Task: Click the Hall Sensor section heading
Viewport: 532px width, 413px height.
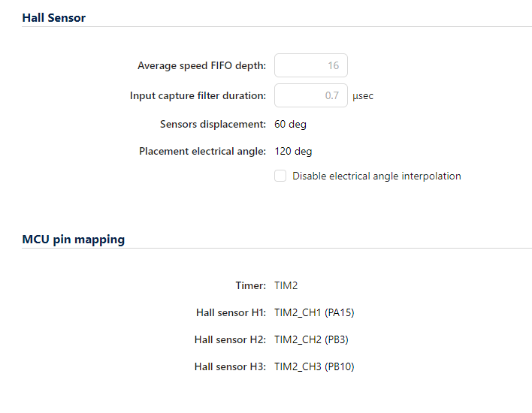Action: 54,17
